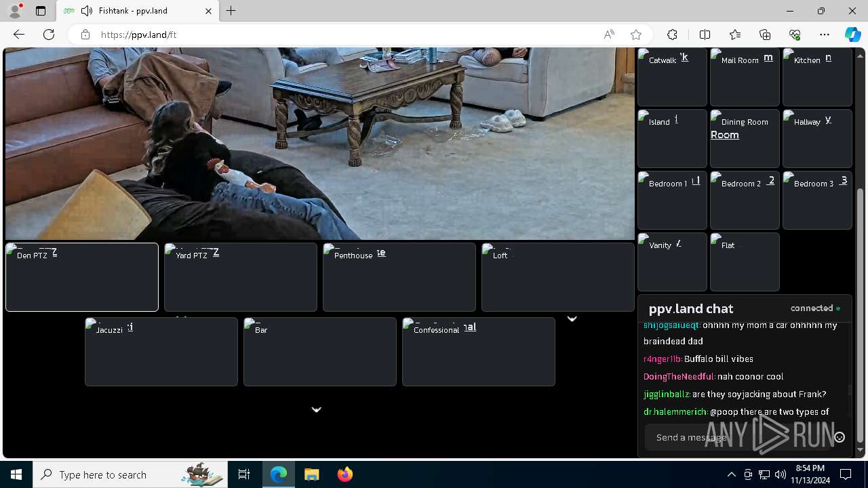Open the Copilot sidebar

coord(852,35)
